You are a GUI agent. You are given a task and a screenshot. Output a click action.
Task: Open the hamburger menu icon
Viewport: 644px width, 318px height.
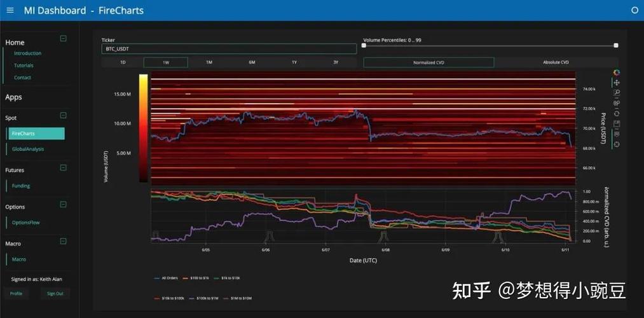pos(10,10)
